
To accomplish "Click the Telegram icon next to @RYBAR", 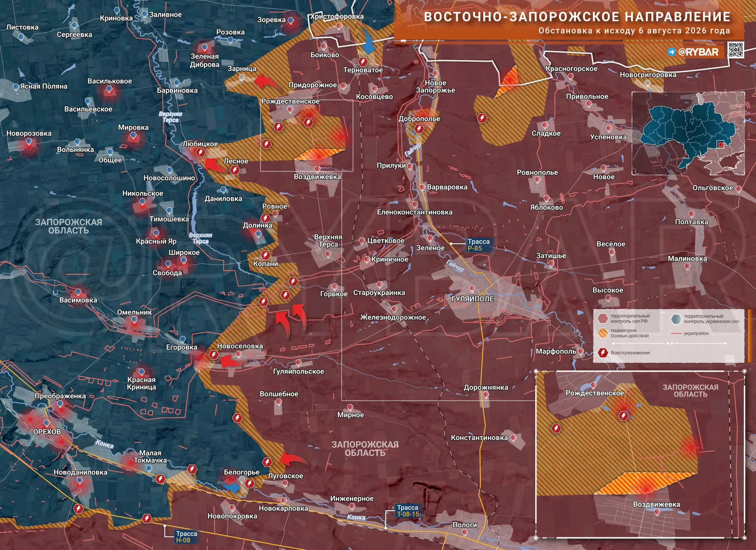I will point(672,52).
